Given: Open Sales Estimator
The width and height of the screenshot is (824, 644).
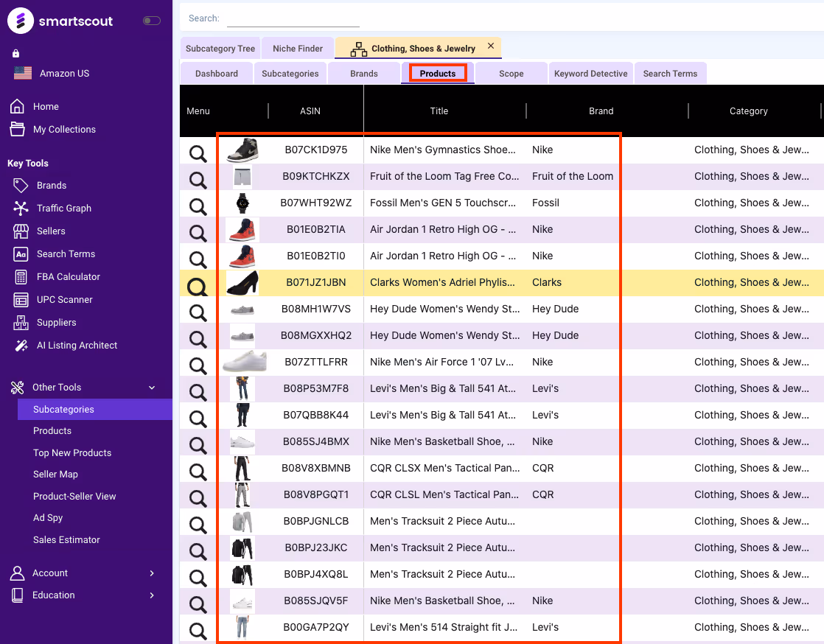Looking at the screenshot, I should pos(66,540).
